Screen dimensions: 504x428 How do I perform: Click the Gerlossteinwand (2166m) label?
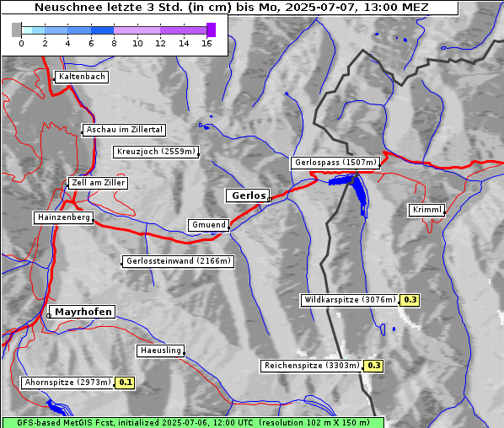(178, 261)
